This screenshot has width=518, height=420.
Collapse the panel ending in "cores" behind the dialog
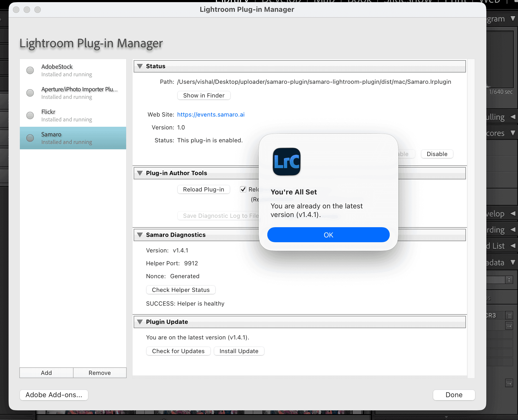[513, 133]
